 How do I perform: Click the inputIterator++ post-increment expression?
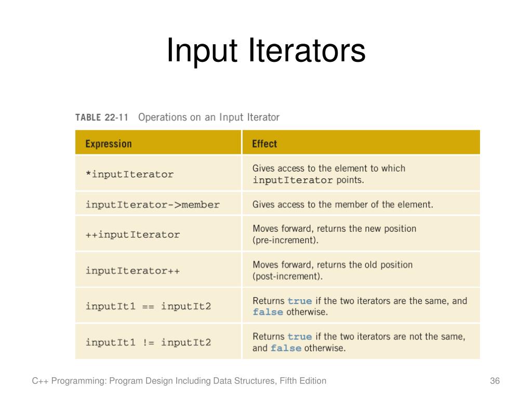(132, 271)
